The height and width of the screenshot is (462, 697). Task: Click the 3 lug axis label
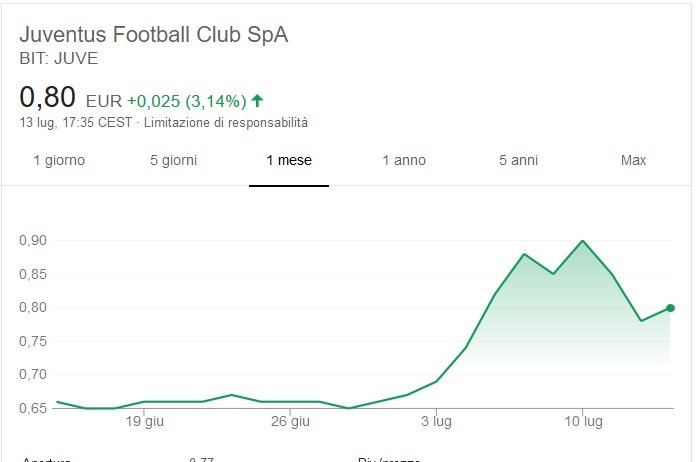click(437, 421)
